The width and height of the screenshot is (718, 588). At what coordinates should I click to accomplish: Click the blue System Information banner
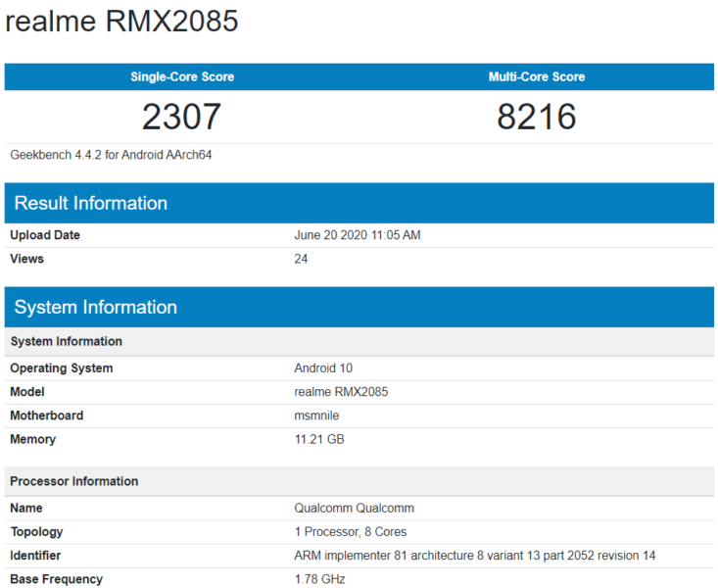pos(359,307)
